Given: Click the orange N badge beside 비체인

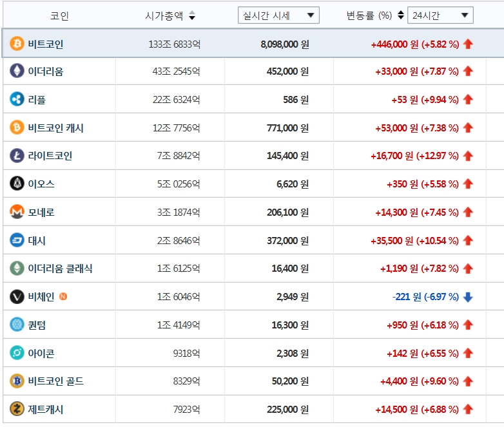Looking at the screenshot, I should (x=63, y=297).
